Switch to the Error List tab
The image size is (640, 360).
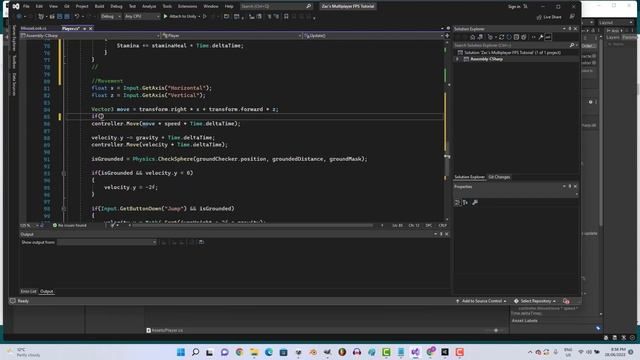[29, 291]
